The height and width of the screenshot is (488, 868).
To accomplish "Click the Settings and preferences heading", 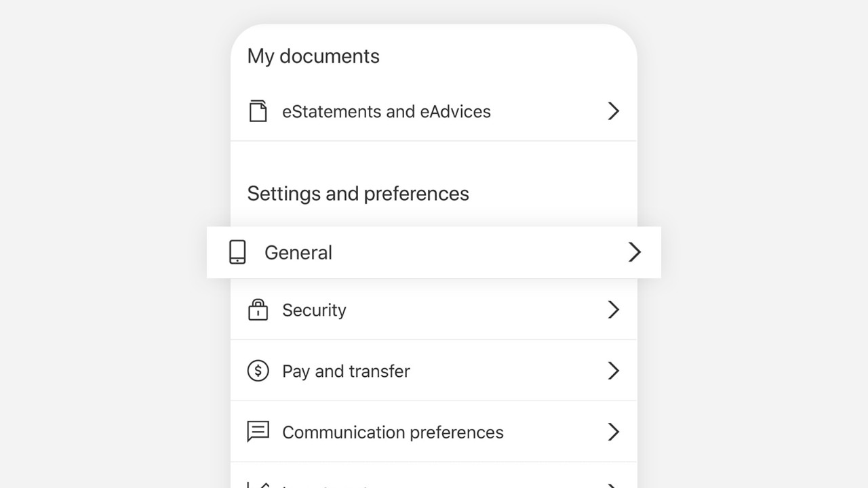I will tap(358, 194).
